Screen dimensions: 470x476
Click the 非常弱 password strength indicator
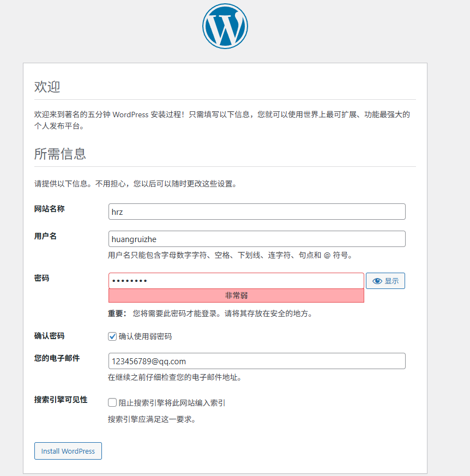point(236,296)
